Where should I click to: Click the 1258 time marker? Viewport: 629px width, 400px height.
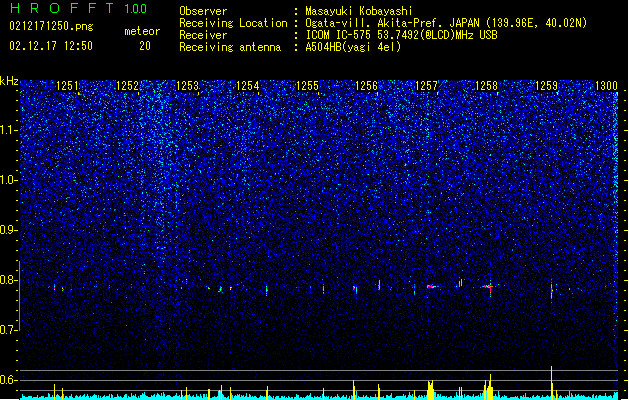tap(486, 86)
